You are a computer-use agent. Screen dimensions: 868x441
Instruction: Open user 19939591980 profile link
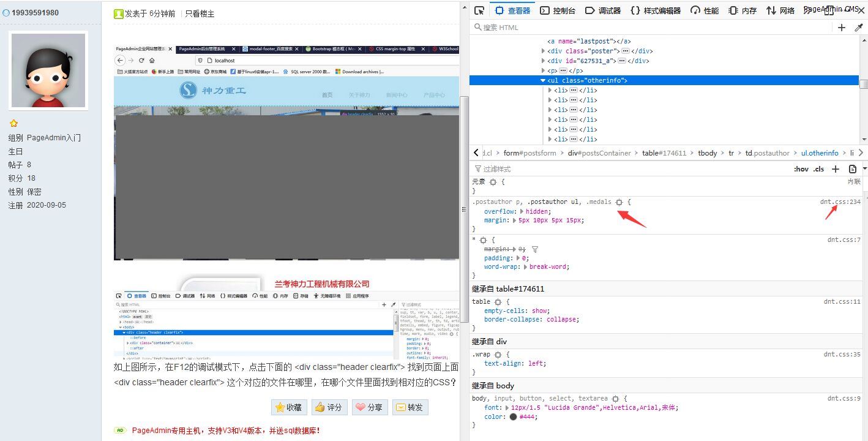36,13
